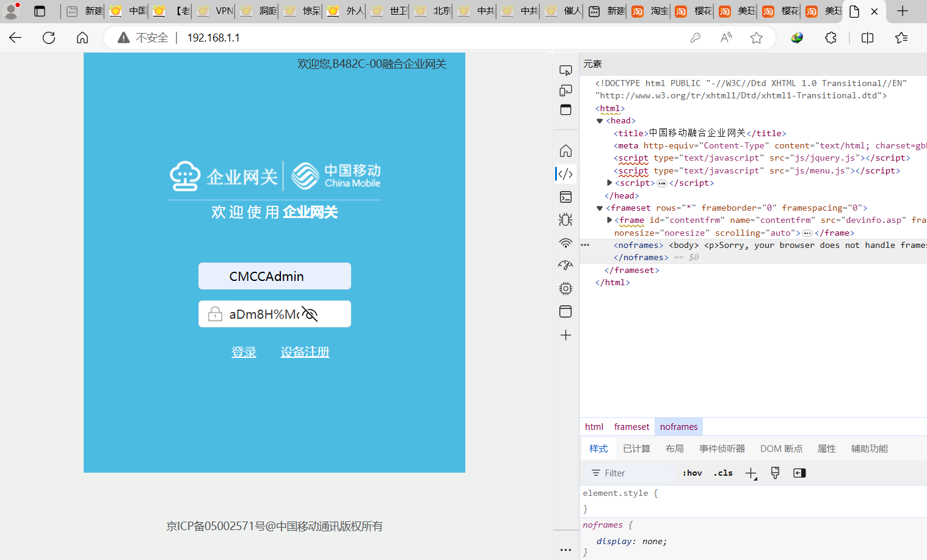
Task: Expand the frame contentfrm node
Action: tap(609, 220)
